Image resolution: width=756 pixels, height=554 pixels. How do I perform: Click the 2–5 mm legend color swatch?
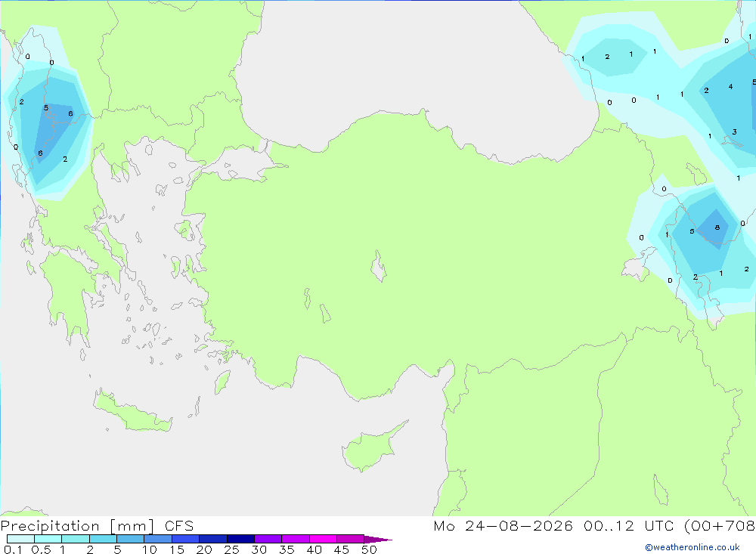click(103, 539)
